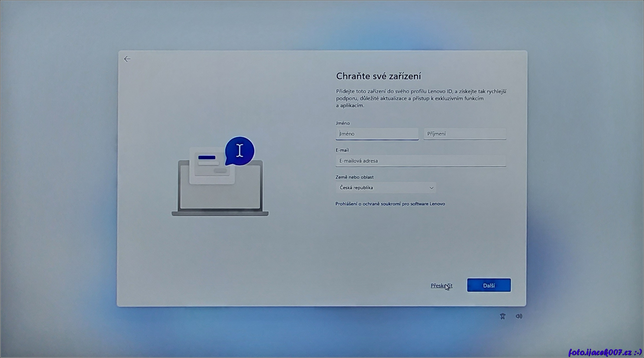Open the accessibility options icon
The image size is (644, 358).
502,316
